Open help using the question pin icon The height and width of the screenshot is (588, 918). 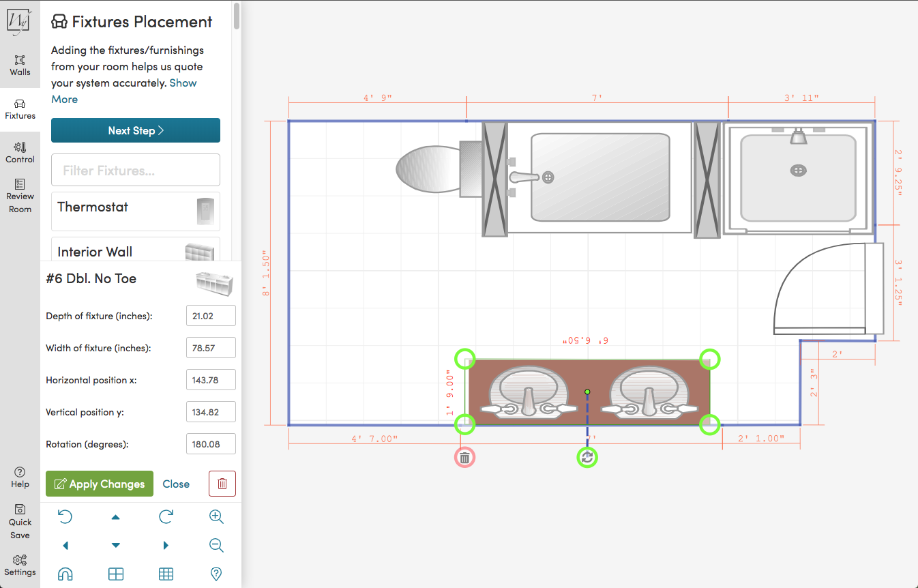point(216,574)
